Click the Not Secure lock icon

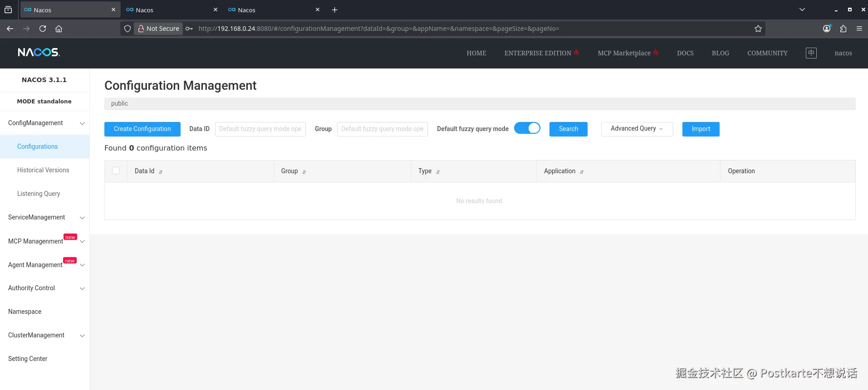point(141,29)
